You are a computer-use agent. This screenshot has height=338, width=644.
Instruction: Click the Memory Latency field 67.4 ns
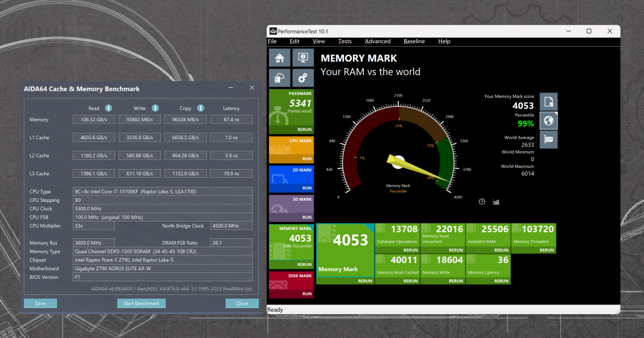point(231,119)
